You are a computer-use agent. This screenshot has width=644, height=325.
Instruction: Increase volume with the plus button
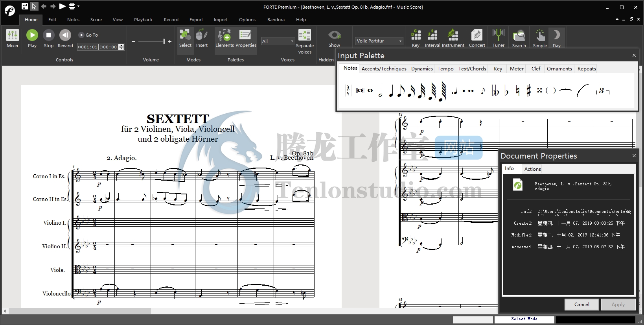click(x=170, y=42)
